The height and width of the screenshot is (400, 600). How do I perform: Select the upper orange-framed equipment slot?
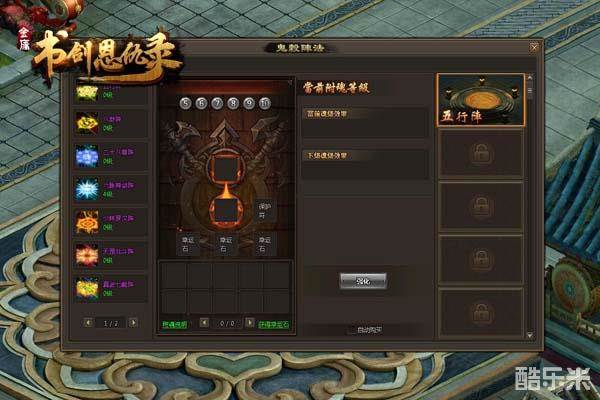(226, 168)
